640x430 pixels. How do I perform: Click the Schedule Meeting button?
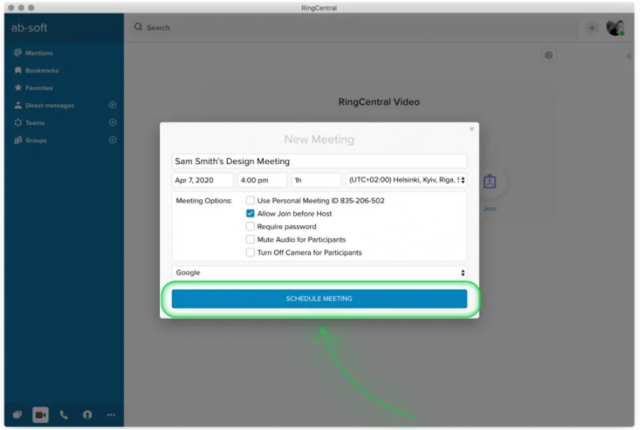[x=319, y=298]
